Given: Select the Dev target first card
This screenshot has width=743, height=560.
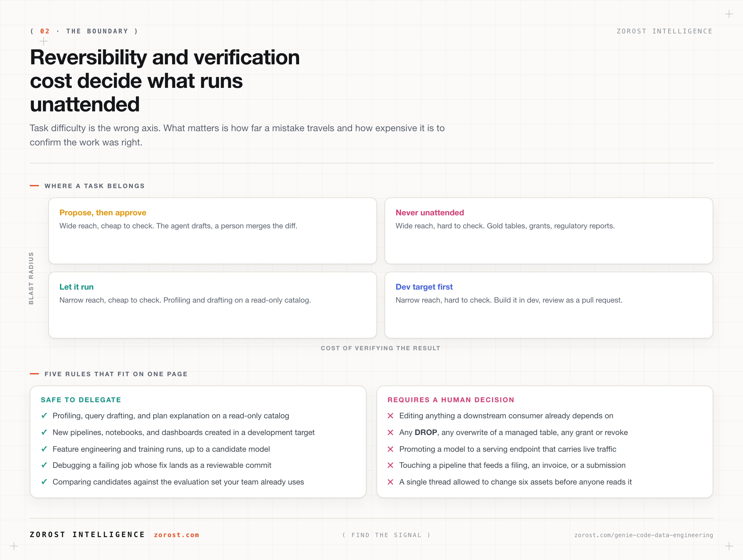Looking at the screenshot, I should [x=549, y=305].
